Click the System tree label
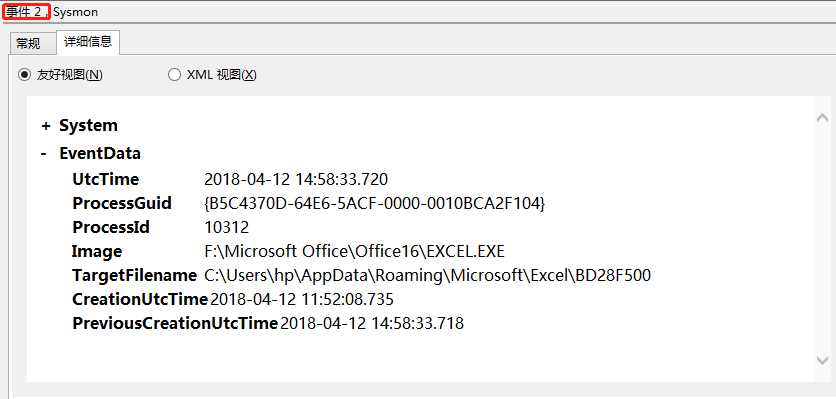836x399 pixels. (89, 126)
